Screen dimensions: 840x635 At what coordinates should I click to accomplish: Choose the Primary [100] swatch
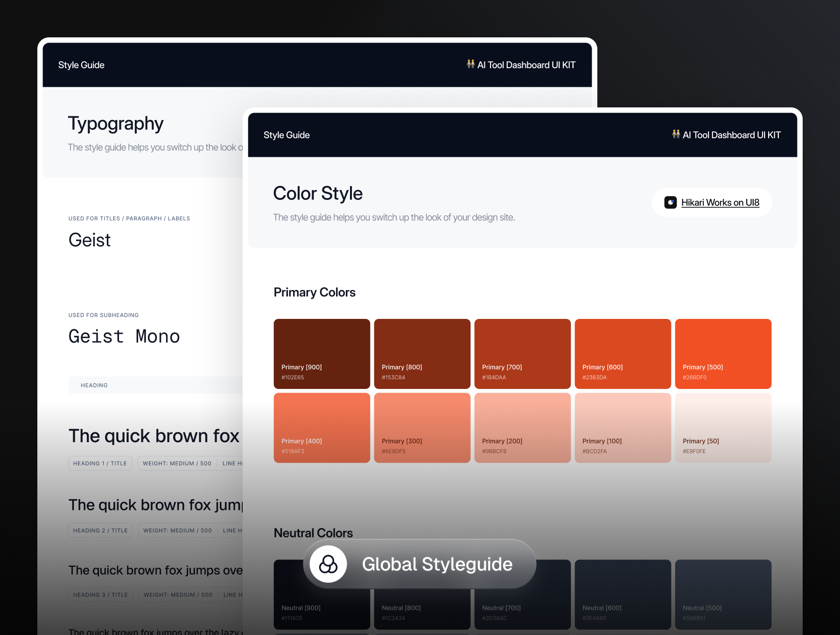[623, 428]
